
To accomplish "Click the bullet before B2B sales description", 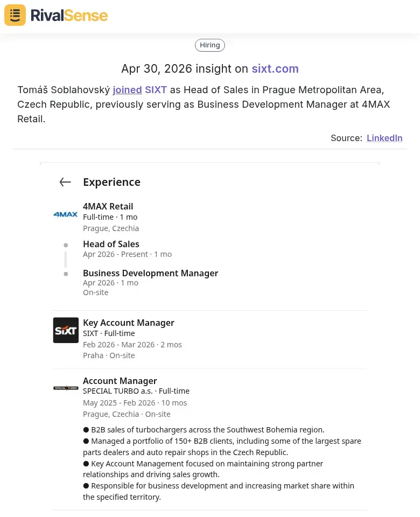I will tap(86, 429).
